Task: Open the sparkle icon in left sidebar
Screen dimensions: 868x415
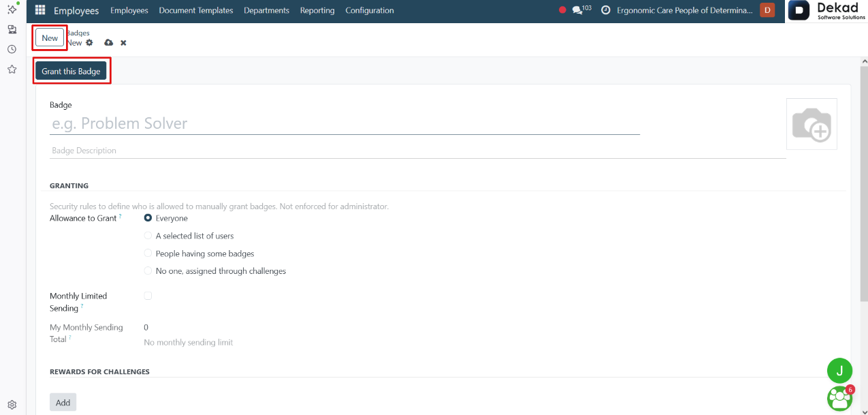Action: [12, 9]
